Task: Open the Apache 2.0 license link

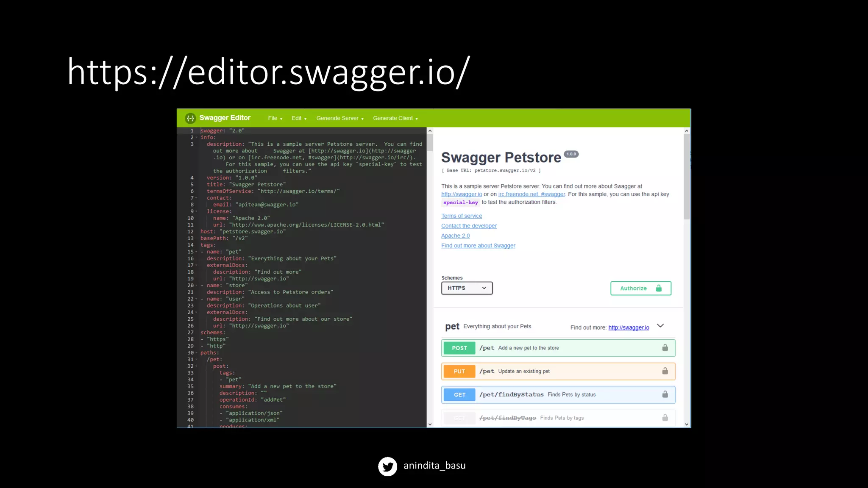Action: click(x=455, y=236)
